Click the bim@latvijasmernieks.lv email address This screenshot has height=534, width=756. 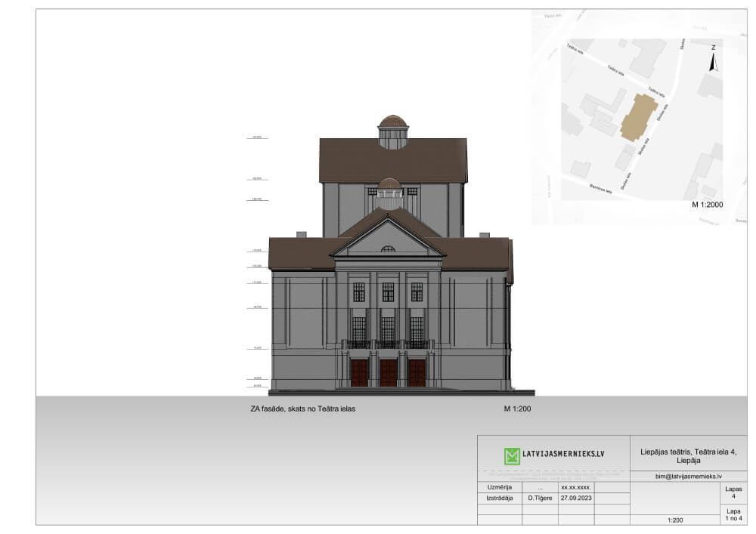[677, 477]
